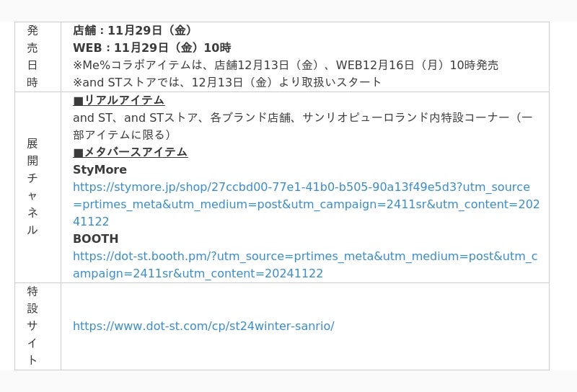This screenshot has width=577, height=392.
Task: Open the st24winter-sanrio special site link
Action: tap(203, 326)
